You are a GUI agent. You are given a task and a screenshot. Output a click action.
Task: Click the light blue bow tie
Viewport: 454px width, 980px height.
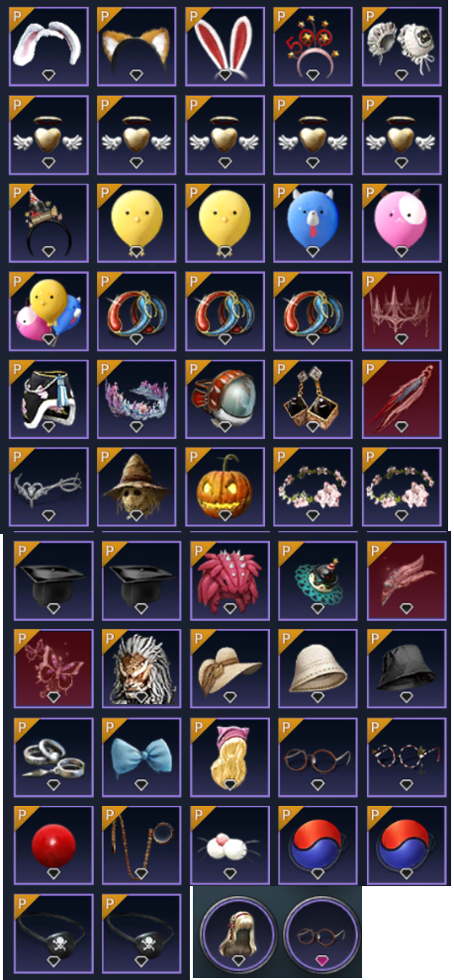coord(141,757)
